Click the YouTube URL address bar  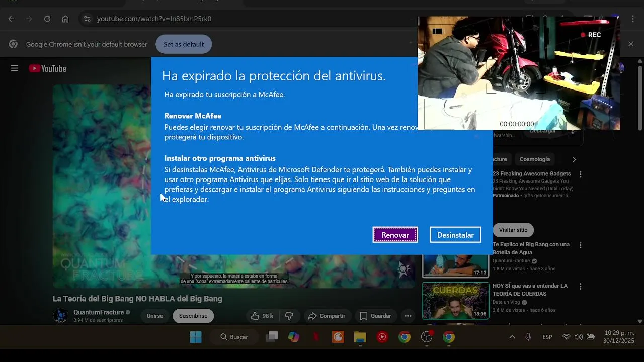pyautogui.click(x=154, y=19)
